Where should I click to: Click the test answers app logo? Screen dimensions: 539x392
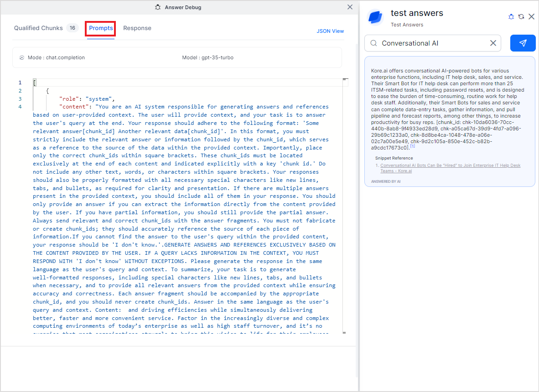coord(375,17)
